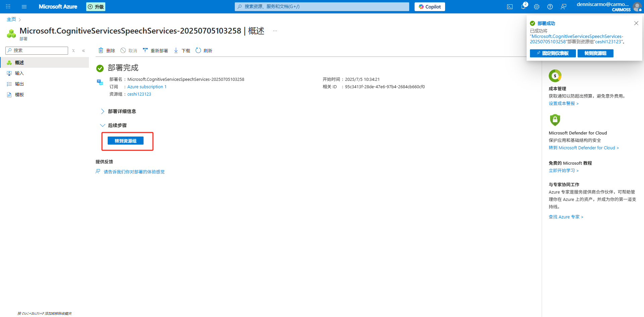The width and height of the screenshot is (644, 317).
Task: Open the Azure subscription 1 link
Action: (147, 87)
